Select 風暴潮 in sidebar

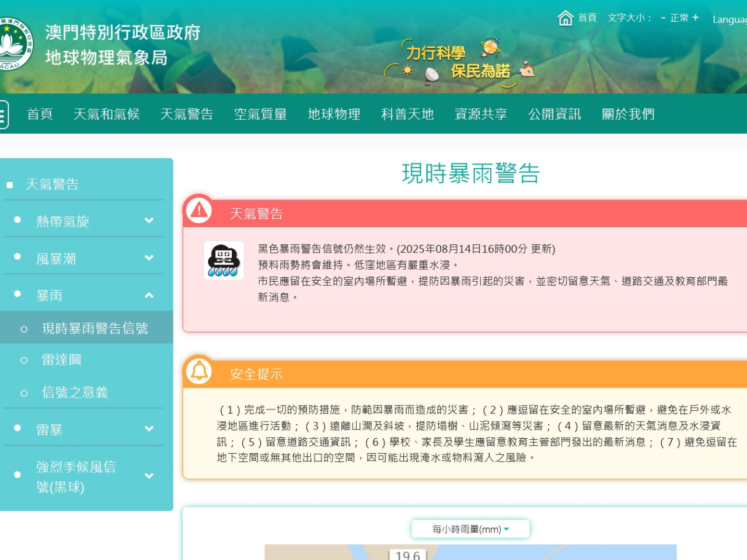pyautogui.click(x=56, y=259)
